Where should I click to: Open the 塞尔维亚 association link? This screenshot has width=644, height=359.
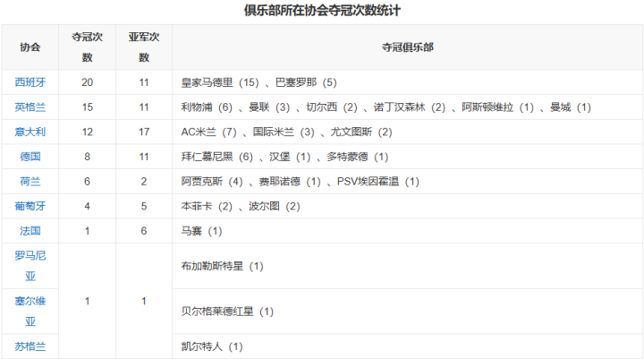[30, 311]
